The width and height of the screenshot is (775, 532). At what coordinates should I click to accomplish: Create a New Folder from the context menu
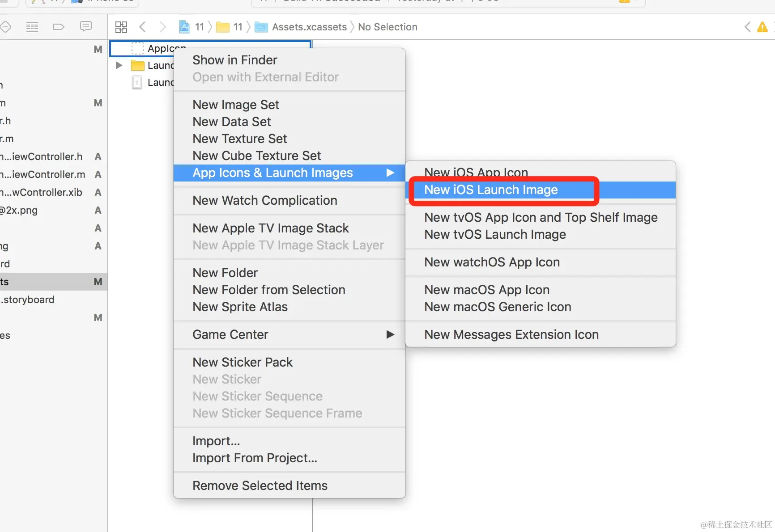click(x=289, y=273)
